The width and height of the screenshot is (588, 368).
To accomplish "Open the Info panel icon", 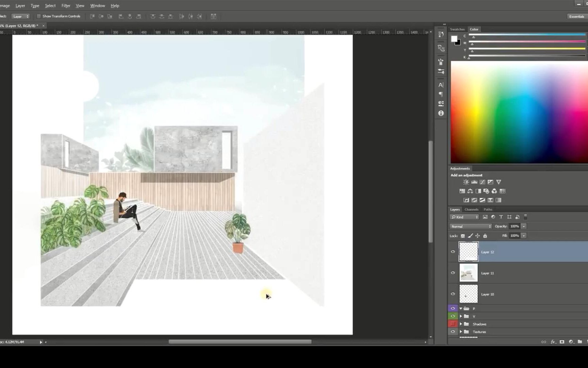I will pos(441,113).
